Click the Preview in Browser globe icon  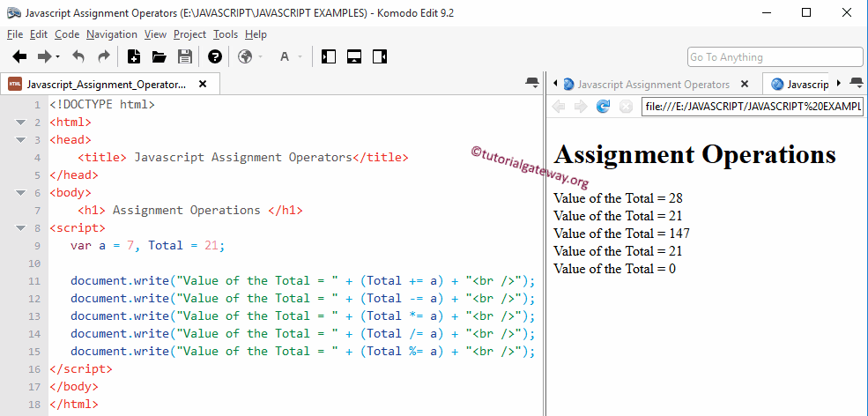pos(245,56)
